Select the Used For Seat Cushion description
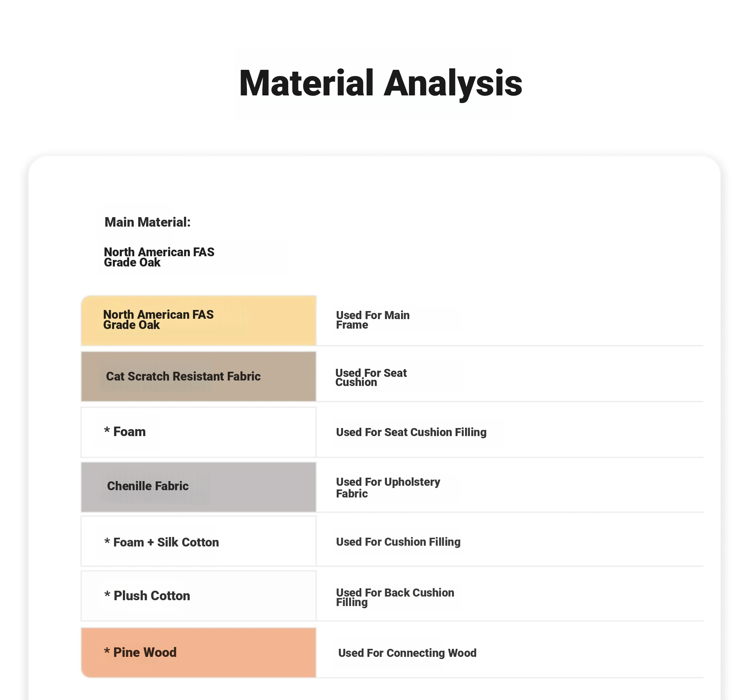Image resolution: width=749 pixels, height=700 pixels. pyautogui.click(x=371, y=377)
